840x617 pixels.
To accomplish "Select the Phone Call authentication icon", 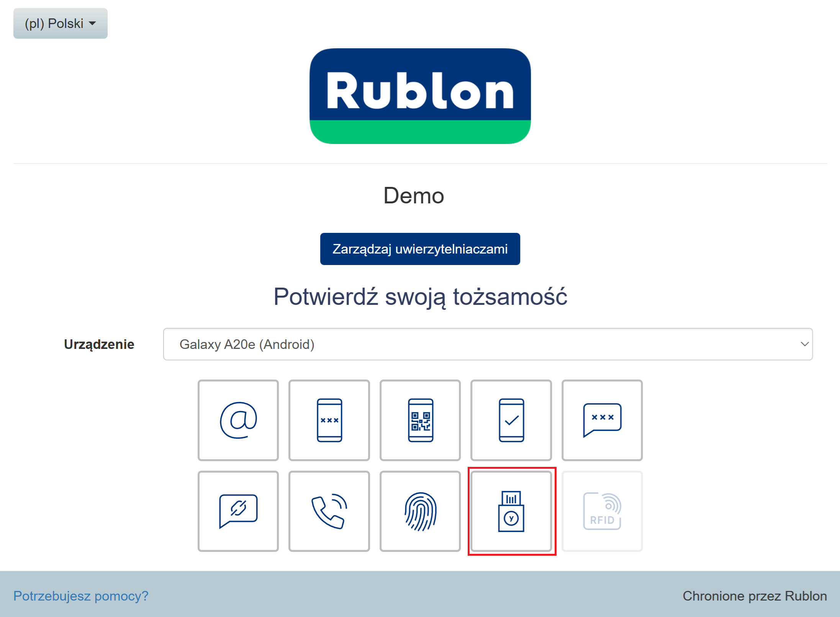I will 329,511.
